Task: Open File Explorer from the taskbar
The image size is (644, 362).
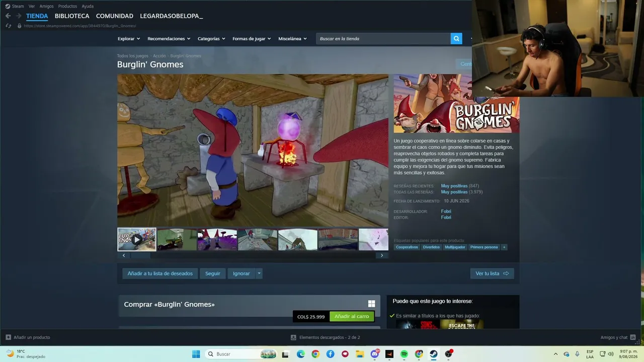Action: click(x=360, y=354)
